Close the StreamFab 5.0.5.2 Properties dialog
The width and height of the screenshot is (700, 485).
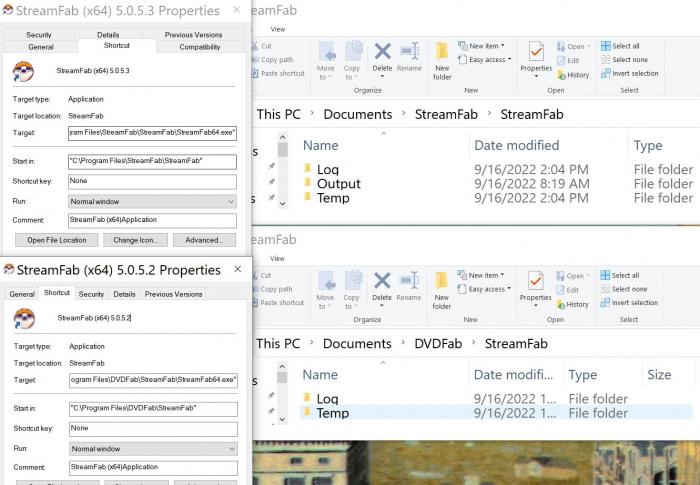click(238, 269)
